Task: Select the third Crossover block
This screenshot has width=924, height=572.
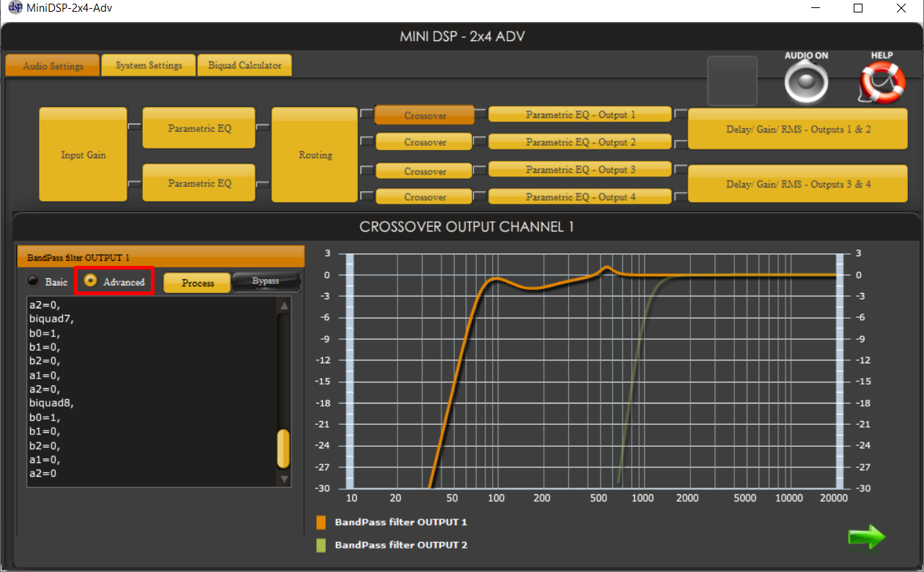Action: tap(425, 171)
